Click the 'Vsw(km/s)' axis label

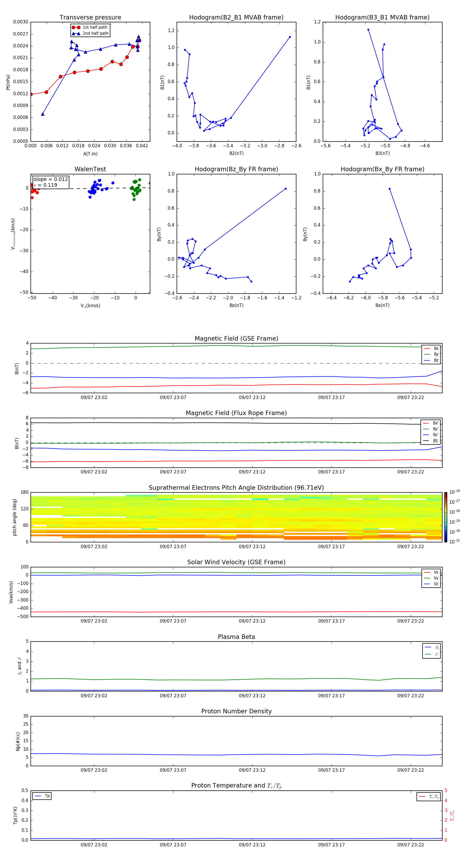coord(11,592)
